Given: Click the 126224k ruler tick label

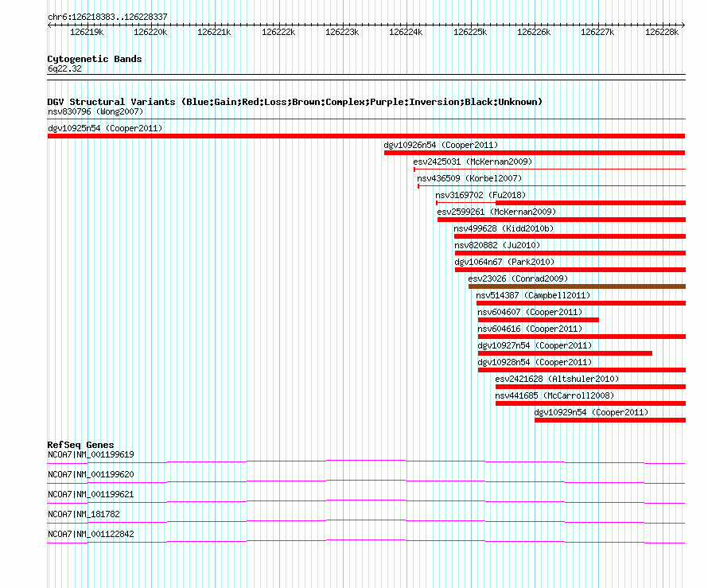Looking at the screenshot, I should tap(406, 32).
